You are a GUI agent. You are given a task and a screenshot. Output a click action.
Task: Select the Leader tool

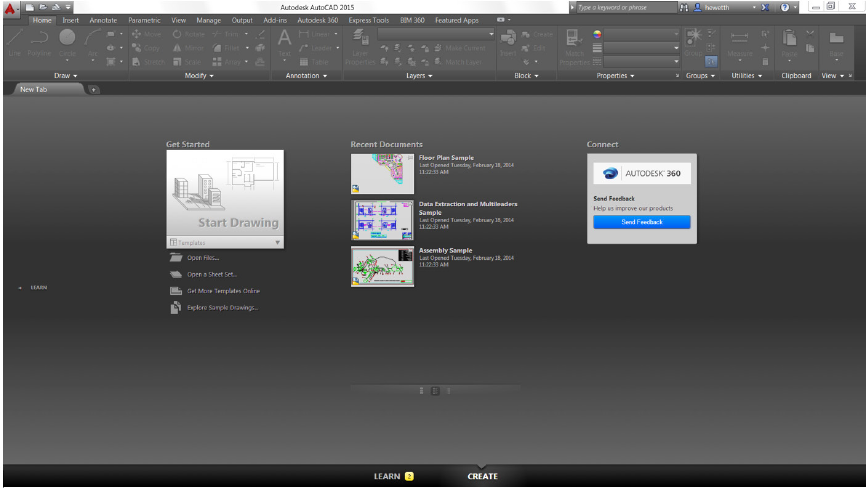point(316,48)
